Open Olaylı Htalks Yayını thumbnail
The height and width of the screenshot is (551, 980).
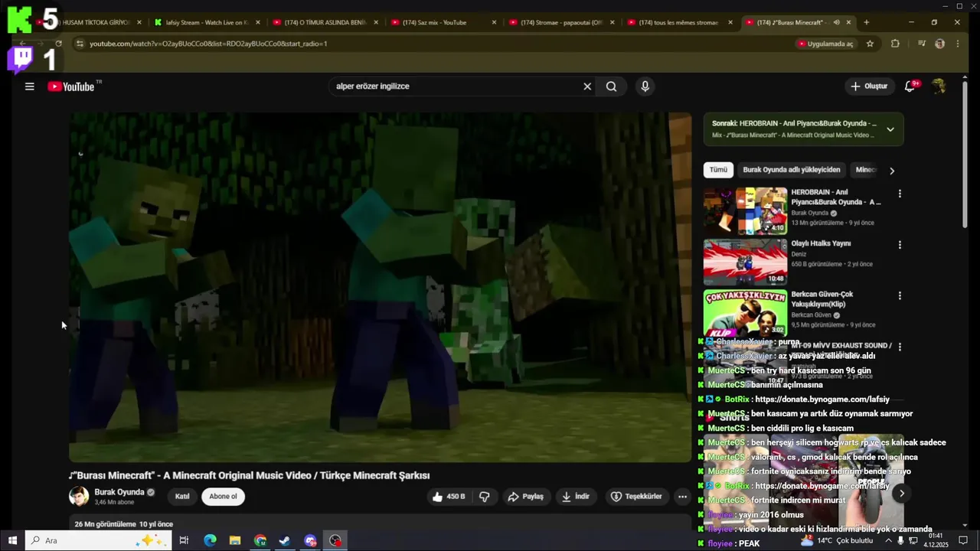pos(745,262)
